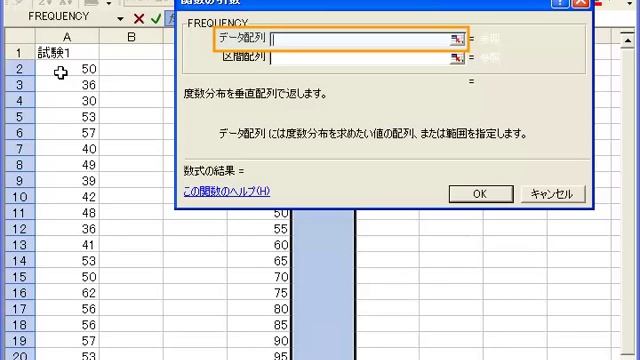Open dialog help question mark button

(x=560, y=3)
